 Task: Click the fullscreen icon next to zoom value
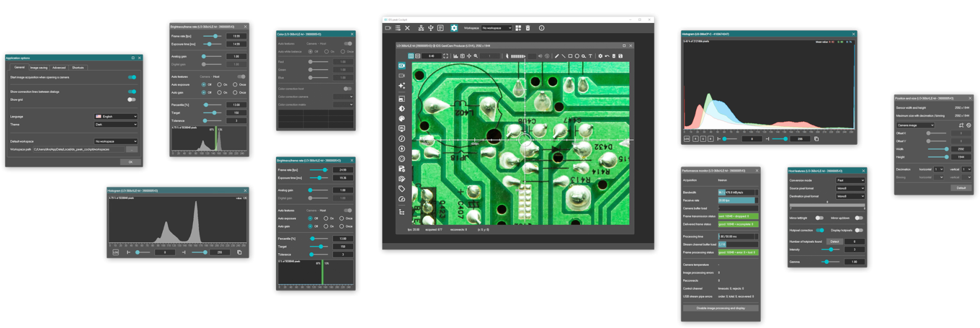coord(446,56)
